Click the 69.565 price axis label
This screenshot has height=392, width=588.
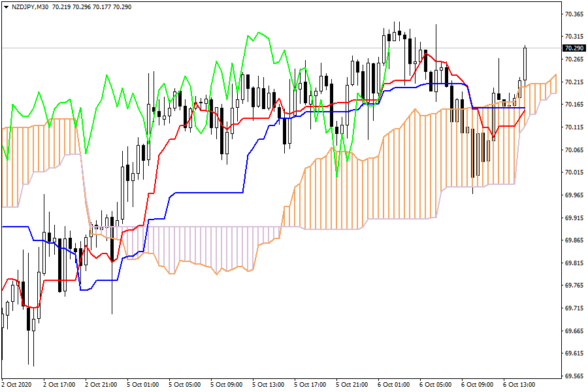click(x=574, y=376)
